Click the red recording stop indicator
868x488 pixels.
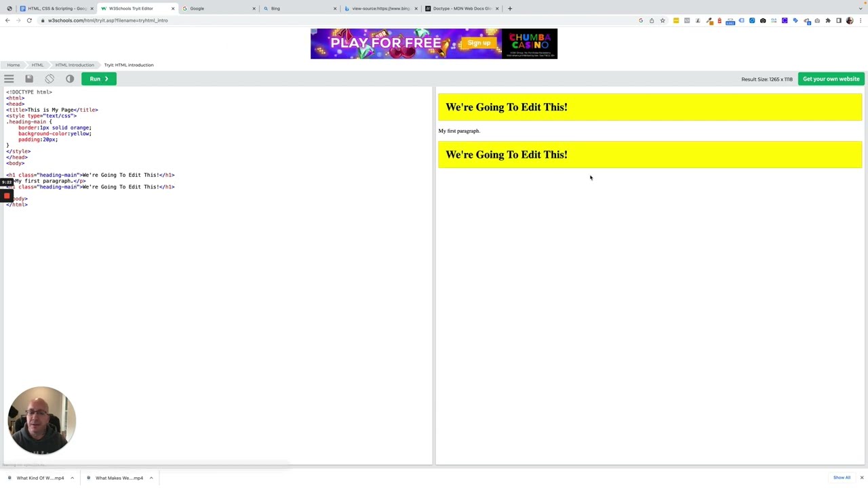(7, 196)
